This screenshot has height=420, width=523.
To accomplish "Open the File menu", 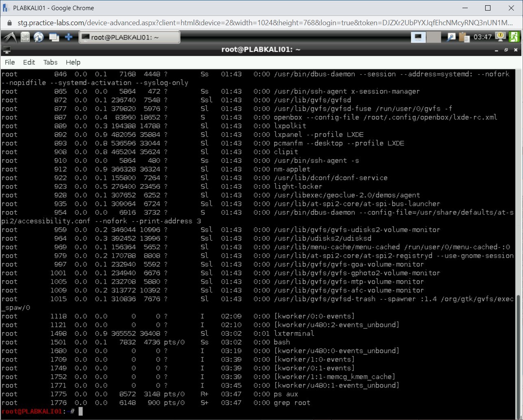I will point(10,62).
